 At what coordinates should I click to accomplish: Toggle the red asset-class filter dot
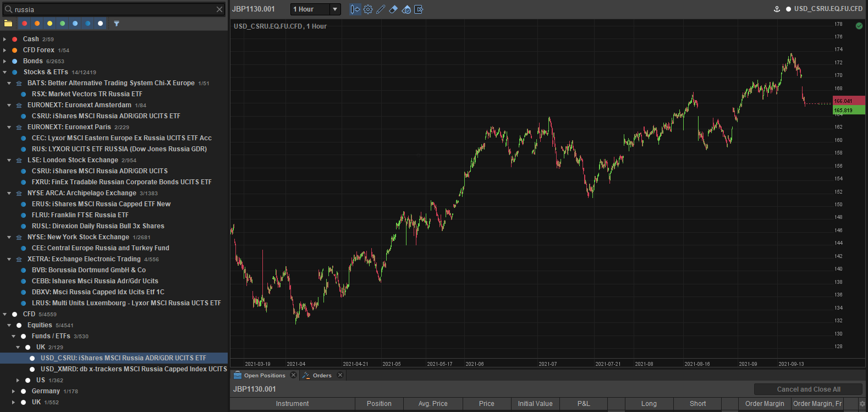24,24
